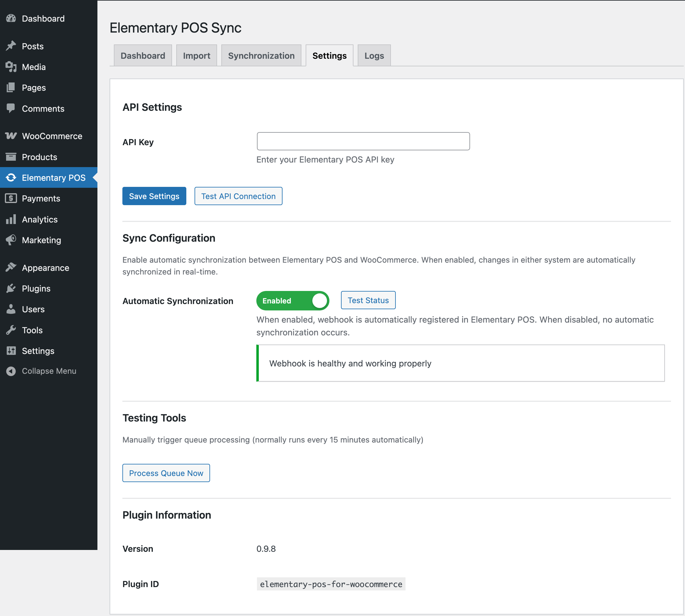The width and height of the screenshot is (685, 616).
Task: Click the Elementary POS sync arrows icon
Action: [x=11, y=178]
